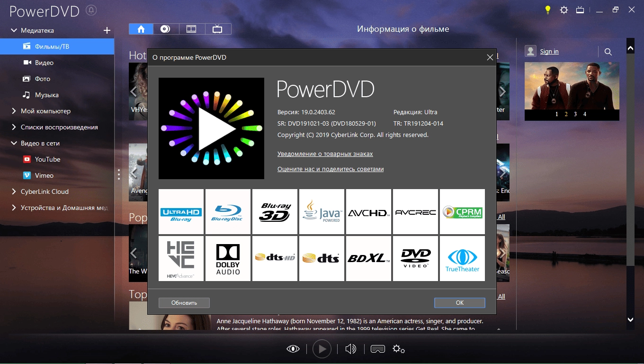Click the Версия: 19.0.2403.62 text
This screenshot has height=364, width=644.
coord(306,112)
